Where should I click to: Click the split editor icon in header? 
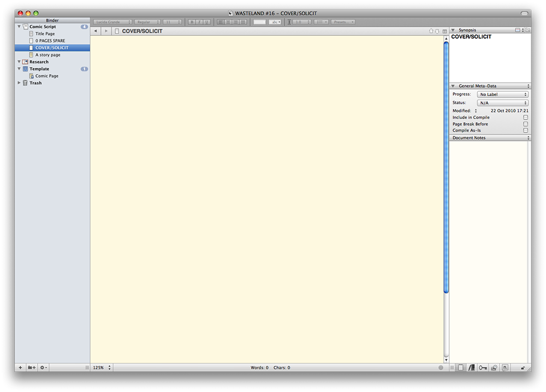445,31
